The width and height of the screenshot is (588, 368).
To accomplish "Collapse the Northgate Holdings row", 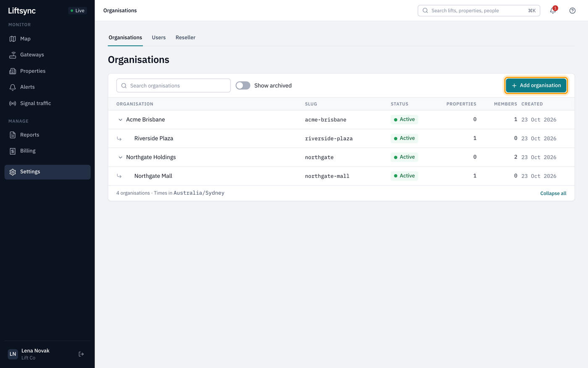I will coord(120,157).
